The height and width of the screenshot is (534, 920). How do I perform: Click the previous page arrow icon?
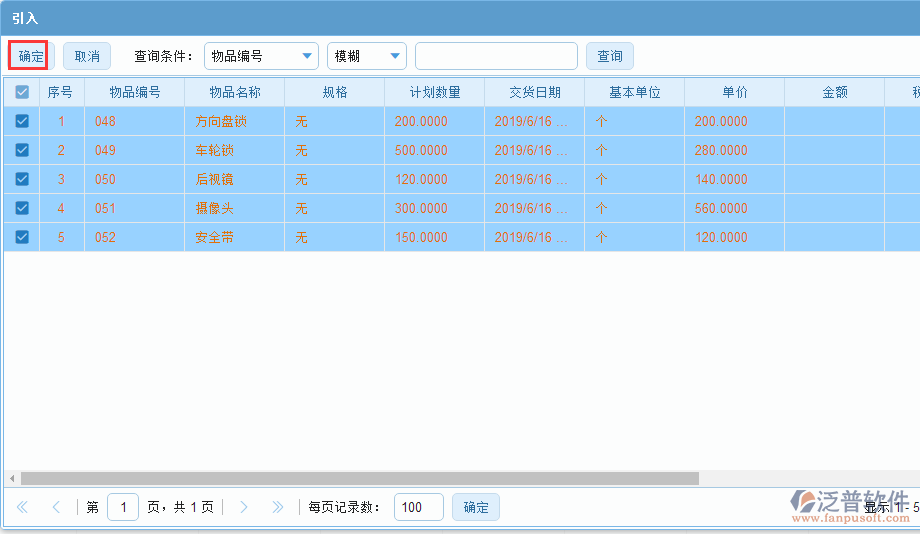click(x=56, y=507)
